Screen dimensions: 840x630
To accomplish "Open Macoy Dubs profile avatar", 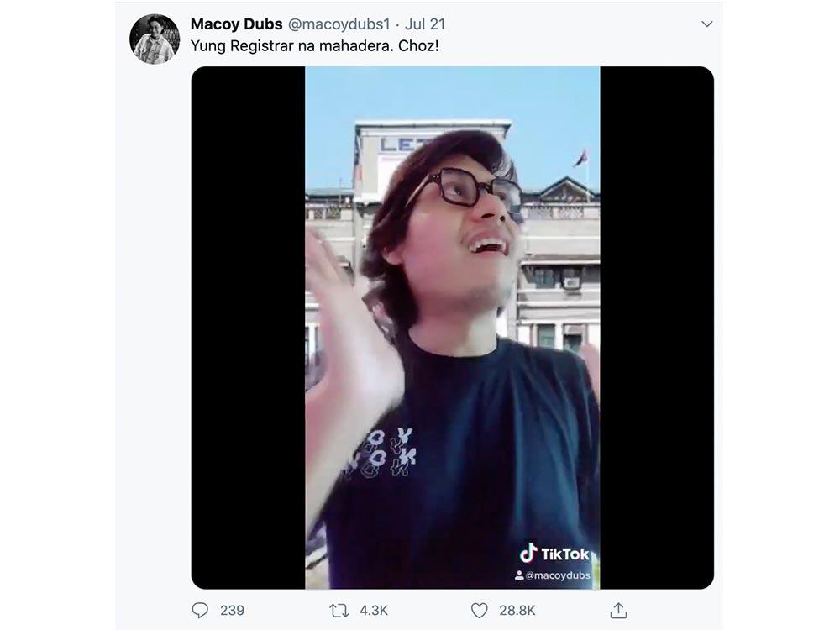I will (155, 39).
